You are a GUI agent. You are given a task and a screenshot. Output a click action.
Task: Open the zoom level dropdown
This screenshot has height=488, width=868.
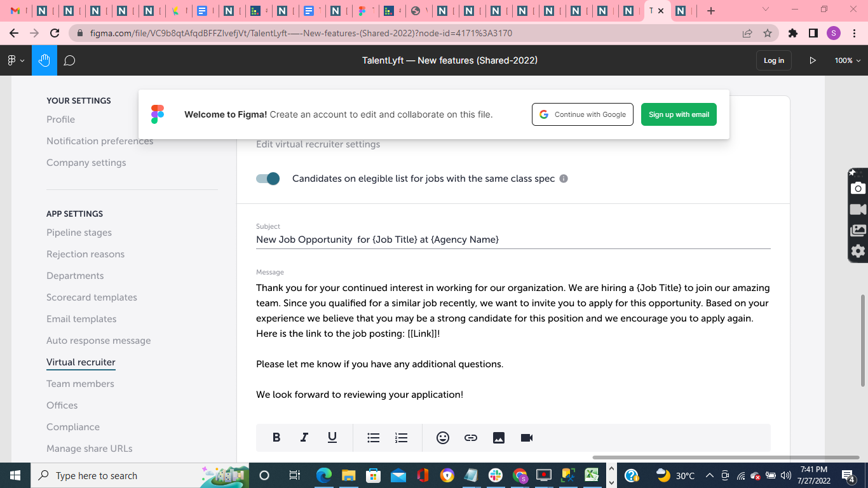point(846,60)
